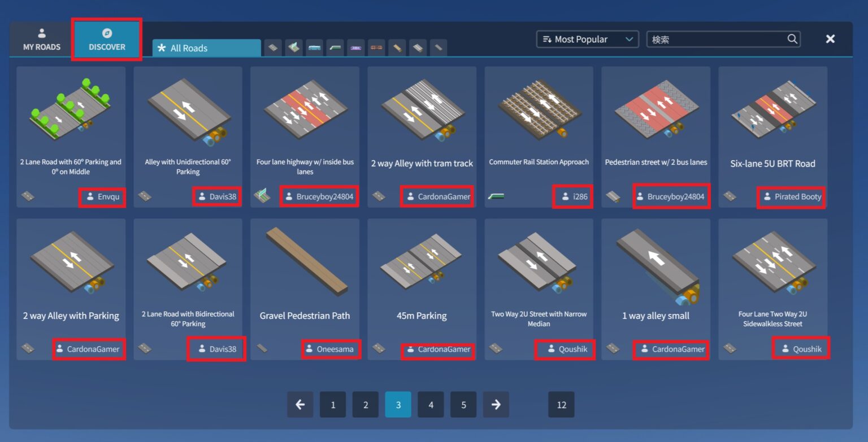The width and height of the screenshot is (868, 442).
Task: Switch to the MY ROADS tab
Action: [41, 39]
